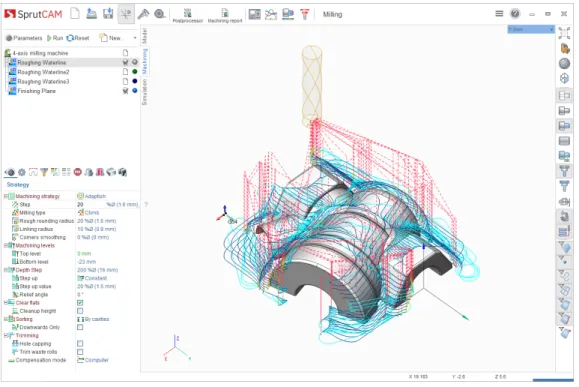579x387 pixels.
Task: Click the filter curve icon in the right toolbar
Action: [x=564, y=276]
